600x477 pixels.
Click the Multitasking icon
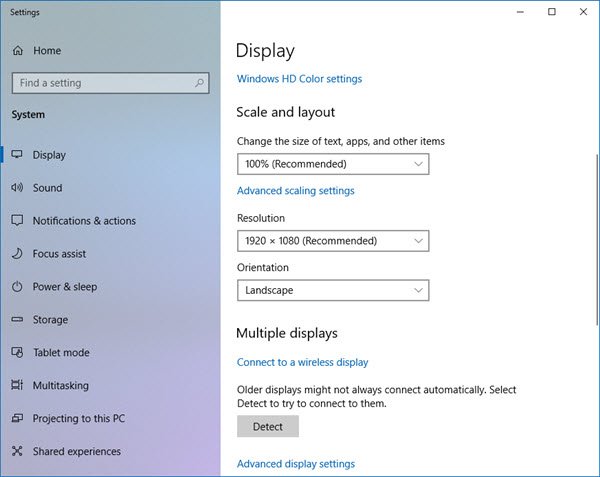click(x=17, y=385)
